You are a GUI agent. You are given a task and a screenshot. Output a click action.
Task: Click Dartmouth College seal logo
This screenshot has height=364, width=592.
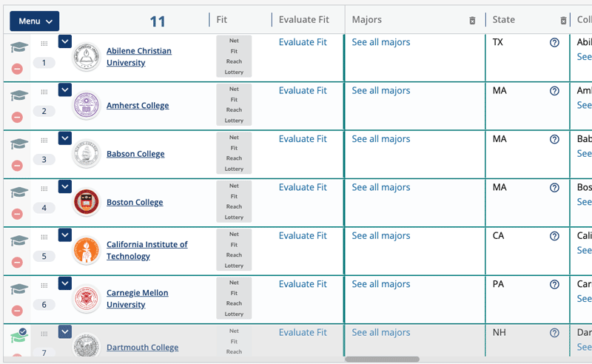(x=87, y=345)
